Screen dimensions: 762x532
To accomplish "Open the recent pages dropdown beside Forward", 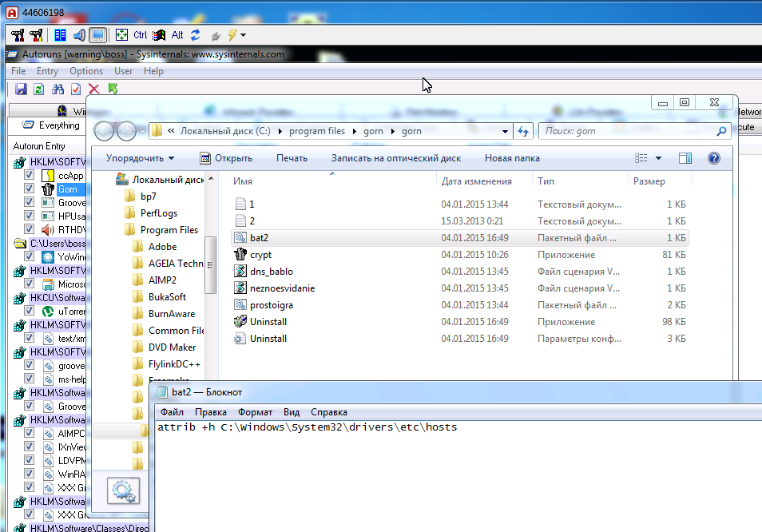I will point(142,131).
